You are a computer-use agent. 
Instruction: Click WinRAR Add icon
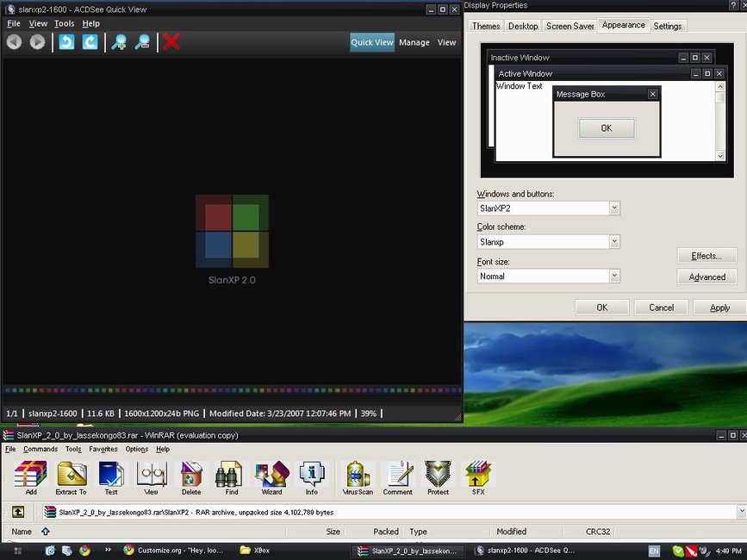(31, 478)
